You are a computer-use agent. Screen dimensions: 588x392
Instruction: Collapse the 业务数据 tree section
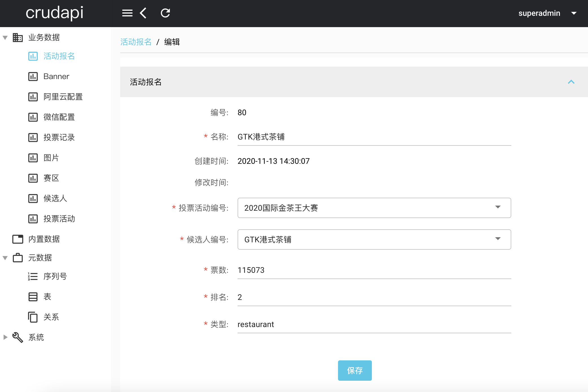[x=5, y=38]
